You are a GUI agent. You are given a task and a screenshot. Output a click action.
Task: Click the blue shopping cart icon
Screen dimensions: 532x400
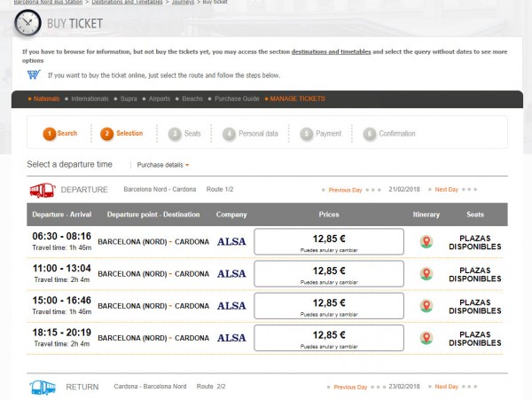(34, 75)
